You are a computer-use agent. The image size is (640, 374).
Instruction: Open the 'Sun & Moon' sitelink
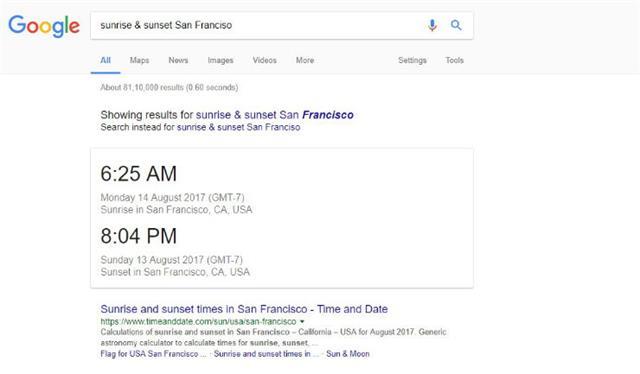[348, 354]
